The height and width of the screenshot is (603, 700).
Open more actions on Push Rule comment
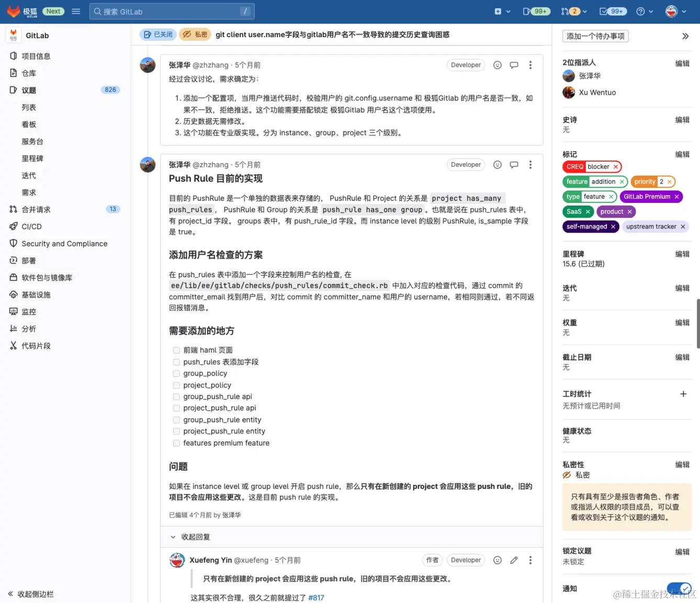tap(530, 165)
